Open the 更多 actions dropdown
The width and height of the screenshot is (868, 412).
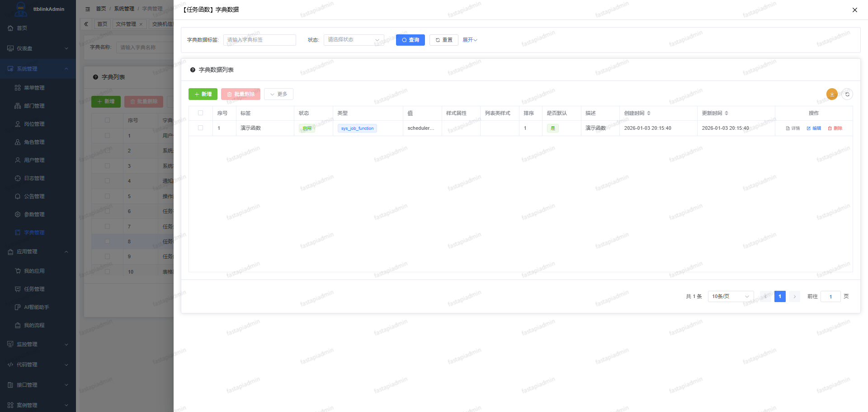point(278,94)
